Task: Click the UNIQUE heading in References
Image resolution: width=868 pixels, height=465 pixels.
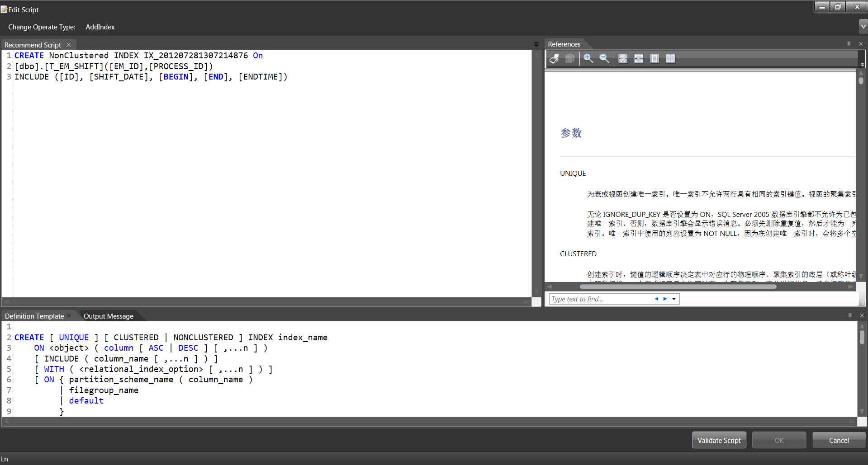Action: pyautogui.click(x=573, y=174)
